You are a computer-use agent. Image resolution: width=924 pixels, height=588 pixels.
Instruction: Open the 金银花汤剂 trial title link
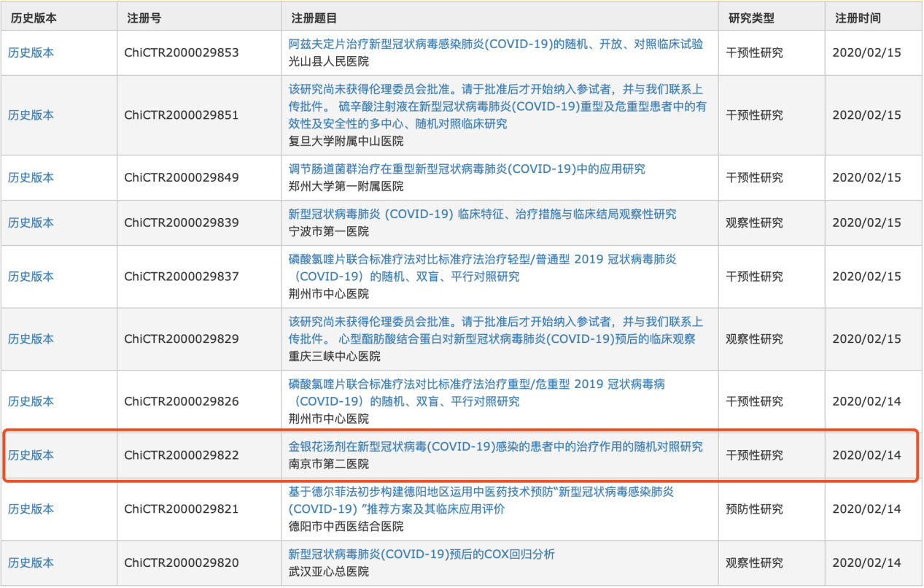496,446
